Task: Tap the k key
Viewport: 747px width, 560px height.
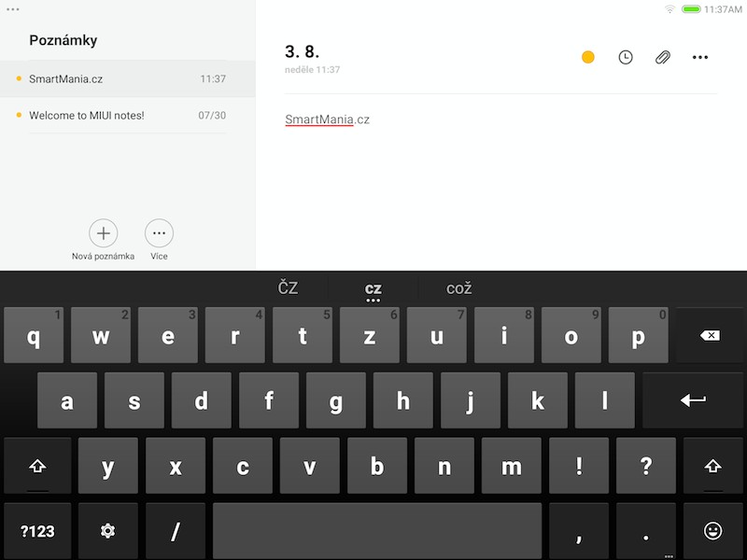Action: click(538, 400)
